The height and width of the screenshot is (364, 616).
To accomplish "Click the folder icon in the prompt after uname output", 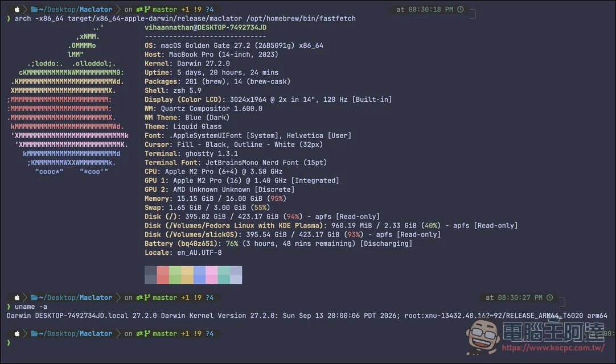I will pos(34,333).
